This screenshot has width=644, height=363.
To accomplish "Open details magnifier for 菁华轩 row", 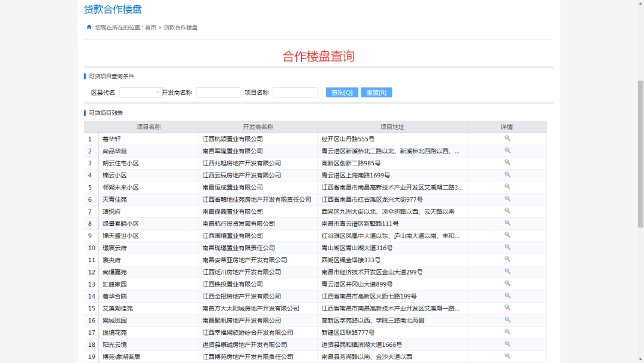I will [x=507, y=139].
